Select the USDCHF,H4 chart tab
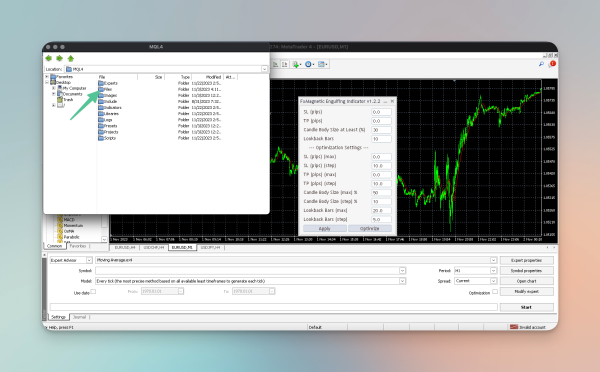 click(153, 248)
